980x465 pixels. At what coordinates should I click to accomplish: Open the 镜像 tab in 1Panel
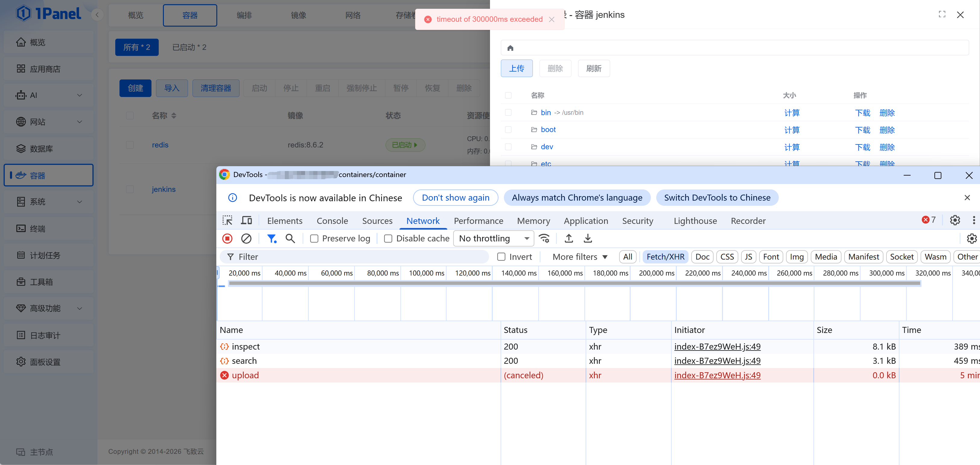coord(298,15)
